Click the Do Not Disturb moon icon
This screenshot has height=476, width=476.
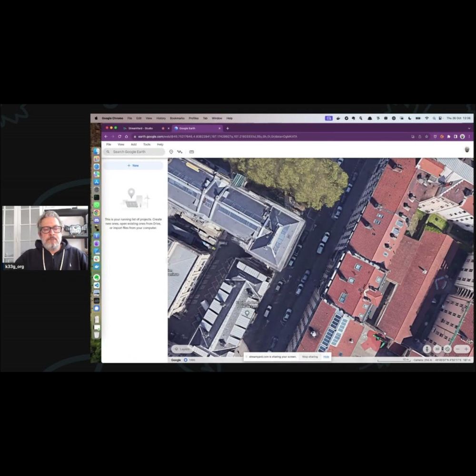click(x=409, y=119)
